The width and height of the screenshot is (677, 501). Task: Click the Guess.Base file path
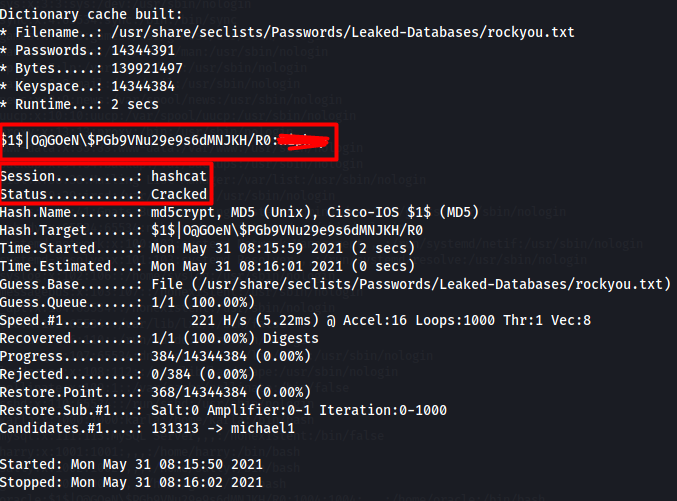(411, 284)
